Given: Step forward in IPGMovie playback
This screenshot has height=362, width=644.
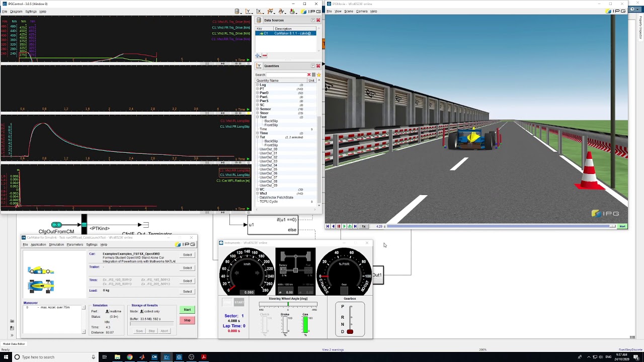Looking at the screenshot, I should (x=355, y=226).
